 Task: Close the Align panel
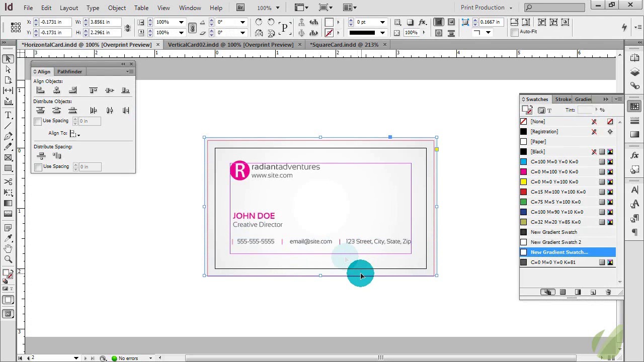pos(131,64)
